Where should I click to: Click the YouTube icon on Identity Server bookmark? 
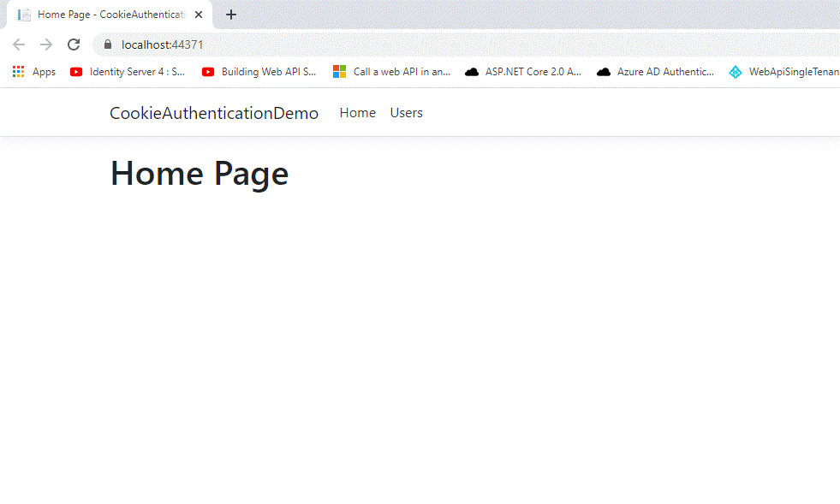pos(76,72)
